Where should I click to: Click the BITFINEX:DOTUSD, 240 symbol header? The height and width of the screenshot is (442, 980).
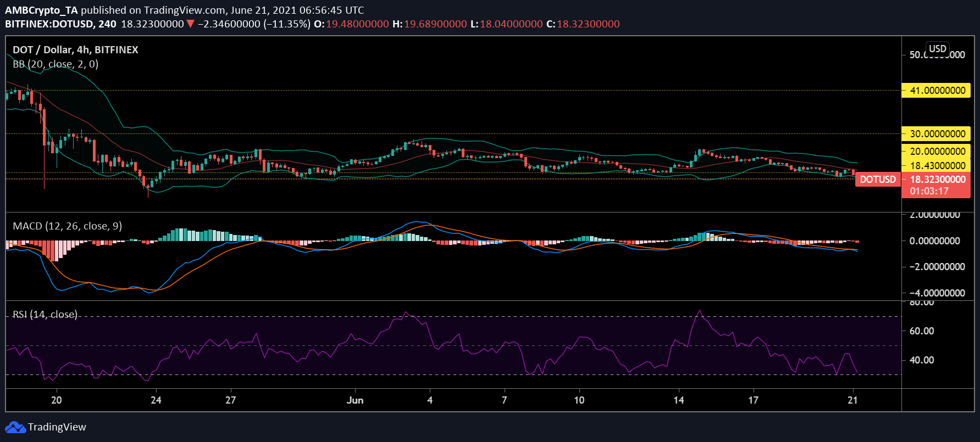click(60, 24)
